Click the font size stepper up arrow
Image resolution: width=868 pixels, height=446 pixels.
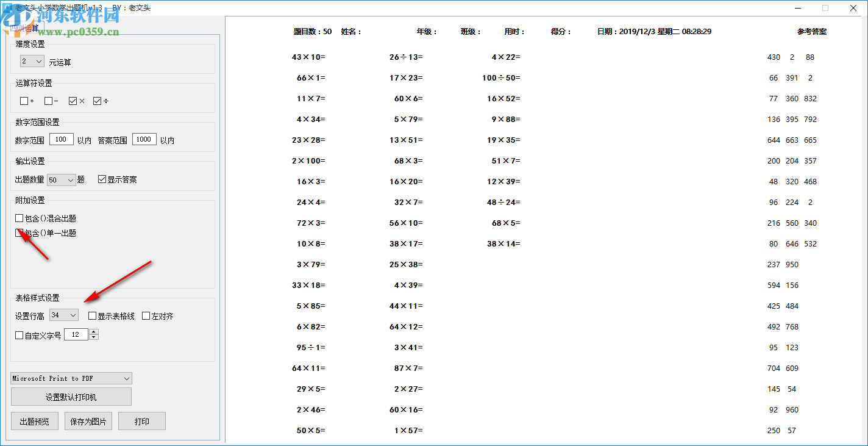(93, 331)
